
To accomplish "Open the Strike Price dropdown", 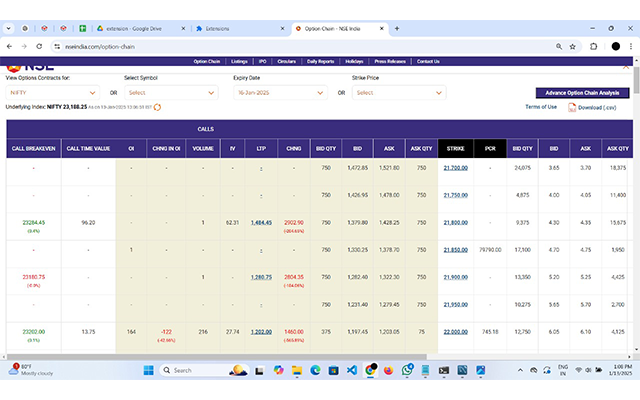I will click(x=399, y=93).
